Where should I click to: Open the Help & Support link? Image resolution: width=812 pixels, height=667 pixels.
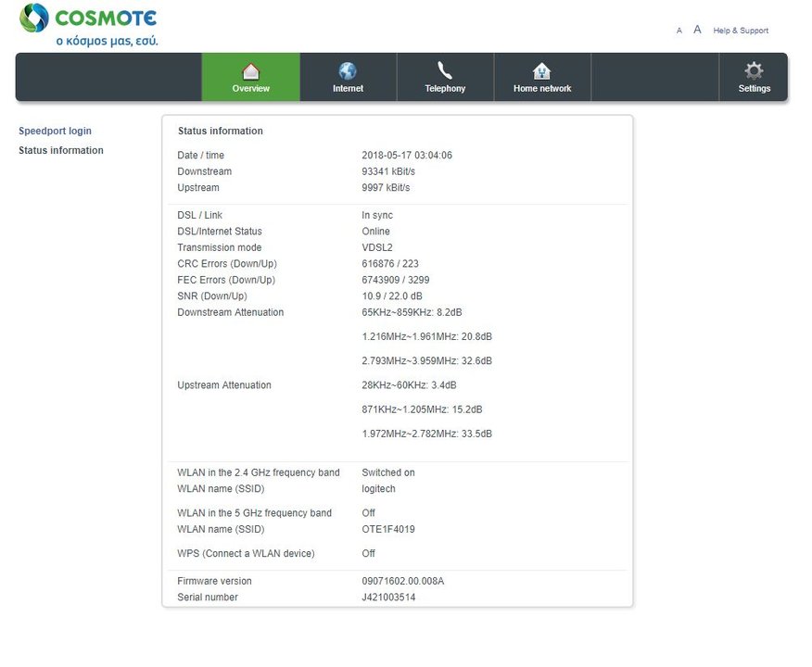741,31
